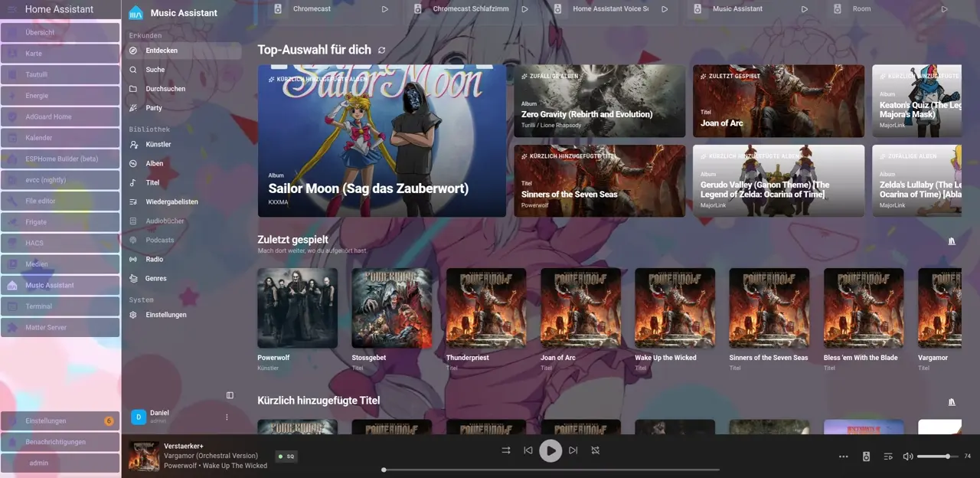980x478 pixels.
Task: Open the Zero Gravity (Rebirth and Evolution) card
Action: [x=599, y=101]
